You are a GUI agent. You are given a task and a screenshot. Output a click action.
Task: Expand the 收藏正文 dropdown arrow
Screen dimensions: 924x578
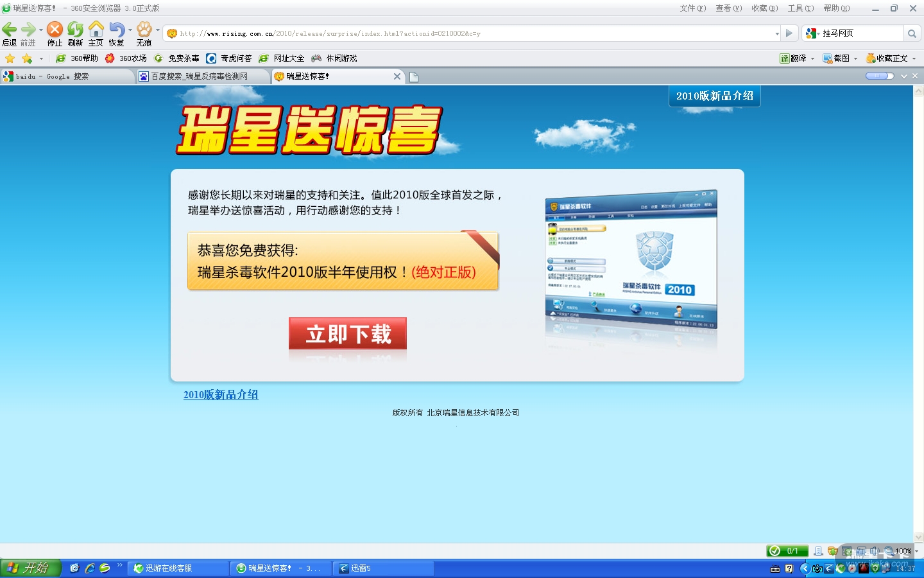[x=914, y=58]
